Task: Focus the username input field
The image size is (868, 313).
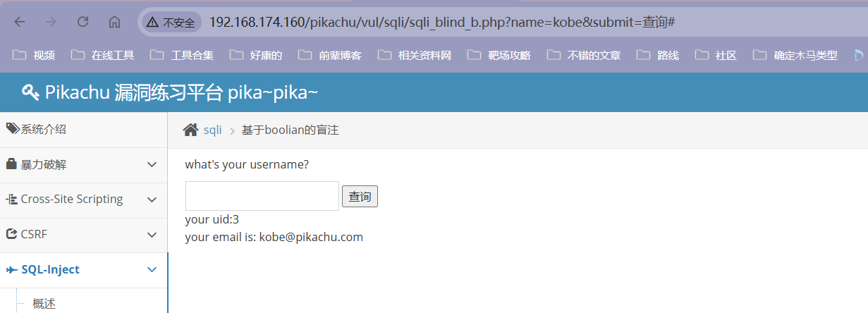Action: pyautogui.click(x=262, y=196)
